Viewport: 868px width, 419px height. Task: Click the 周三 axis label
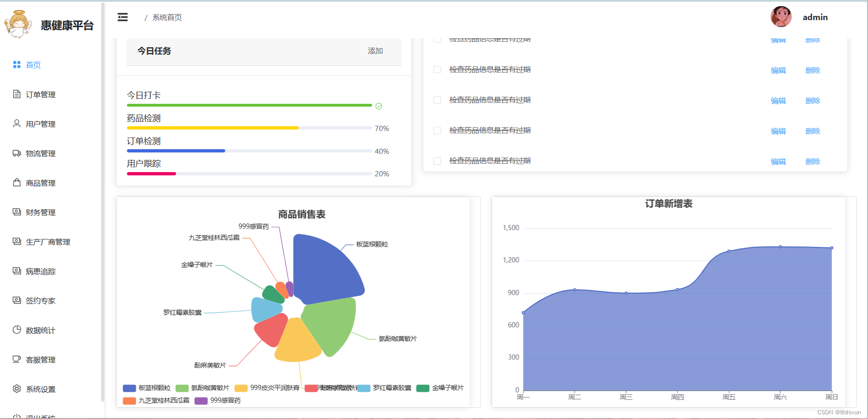pyautogui.click(x=626, y=397)
